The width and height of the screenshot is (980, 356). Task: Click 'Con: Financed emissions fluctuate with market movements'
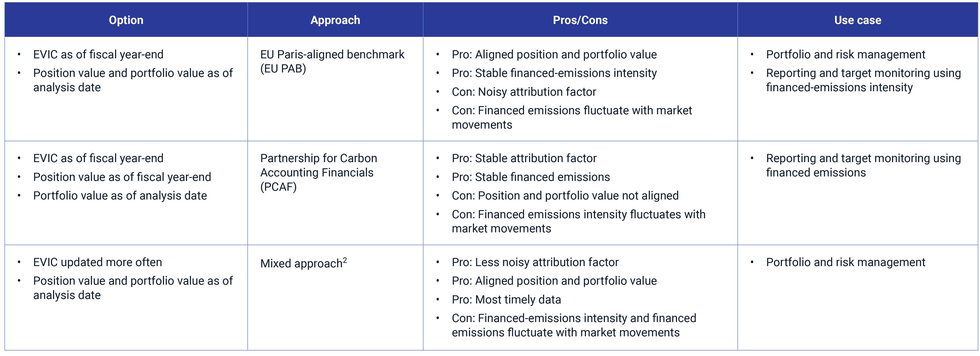[571, 117]
